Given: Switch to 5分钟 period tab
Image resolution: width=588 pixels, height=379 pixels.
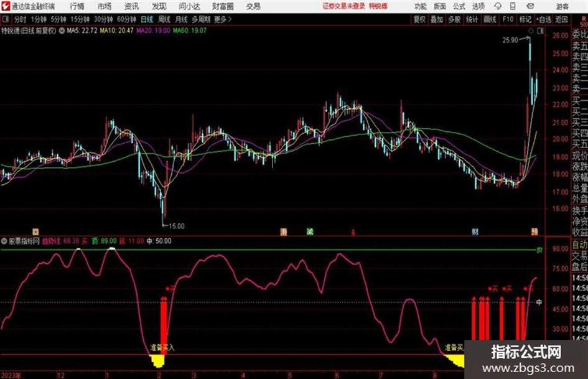Looking at the screenshot, I should click(x=58, y=19).
